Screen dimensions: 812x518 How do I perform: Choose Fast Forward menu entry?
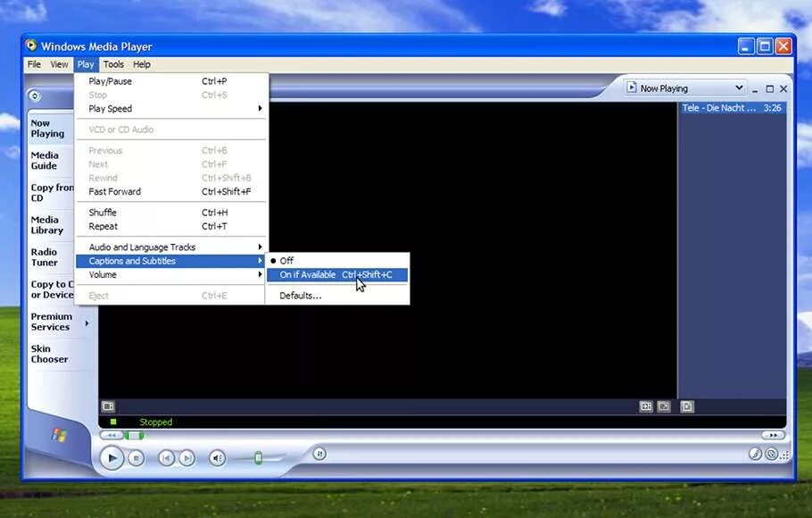pyautogui.click(x=171, y=191)
